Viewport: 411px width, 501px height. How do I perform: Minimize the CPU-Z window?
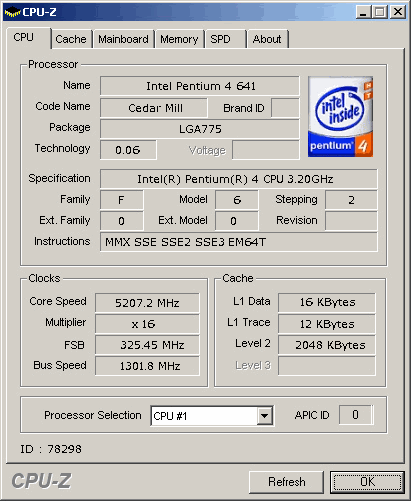pos(363,12)
